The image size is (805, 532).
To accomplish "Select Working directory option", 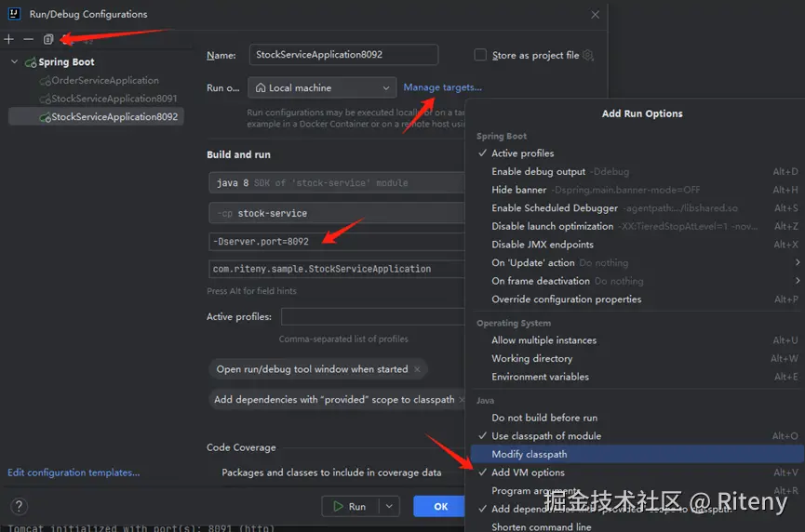I will point(637,359).
